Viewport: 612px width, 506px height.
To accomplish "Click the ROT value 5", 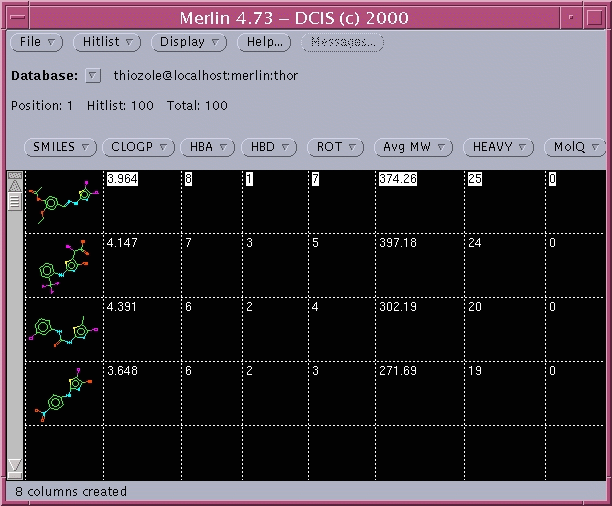I will tap(315, 243).
